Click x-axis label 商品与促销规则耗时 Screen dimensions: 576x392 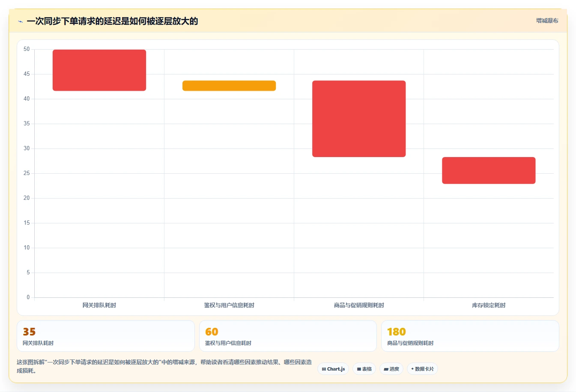[359, 305]
